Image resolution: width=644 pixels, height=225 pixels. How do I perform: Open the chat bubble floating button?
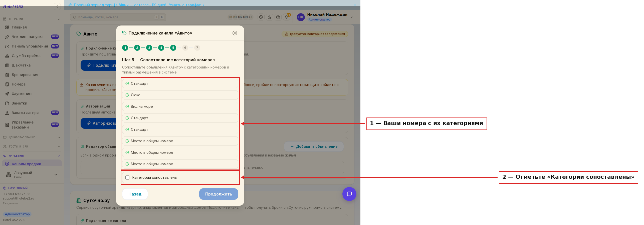pyautogui.click(x=349, y=194)
